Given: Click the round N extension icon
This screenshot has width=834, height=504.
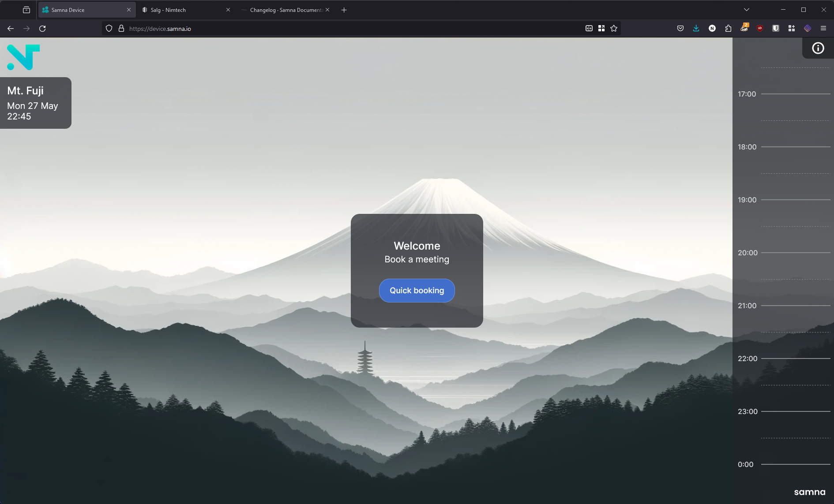Looking at the screenshot, I should coord(712,29).
